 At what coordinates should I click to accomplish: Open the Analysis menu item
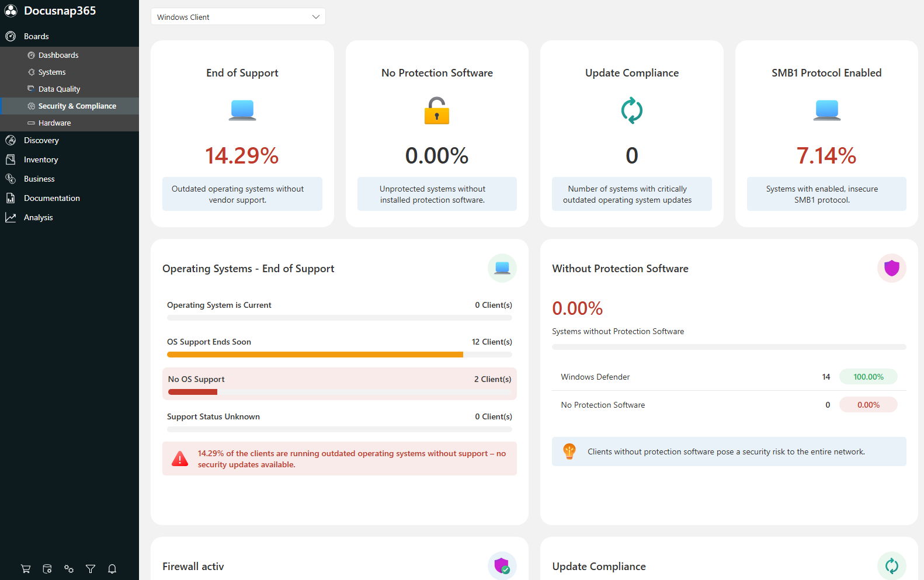39,217
